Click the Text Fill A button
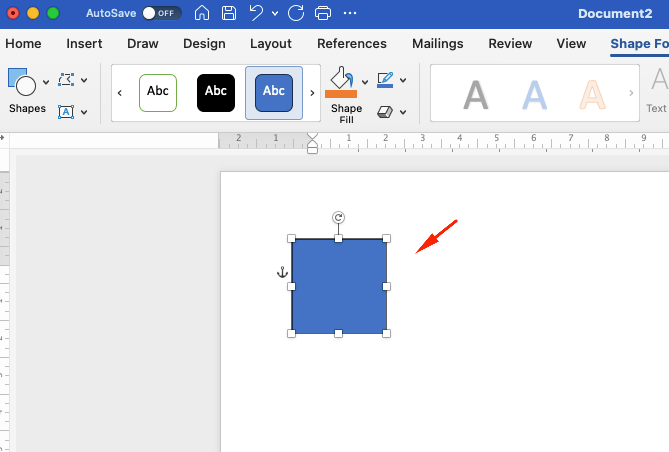Viewport: 669px width, 452px height. [659, 79]
